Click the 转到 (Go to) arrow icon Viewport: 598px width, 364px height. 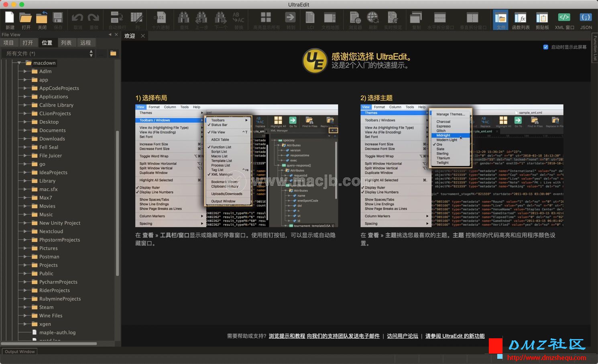coord(291,18)
